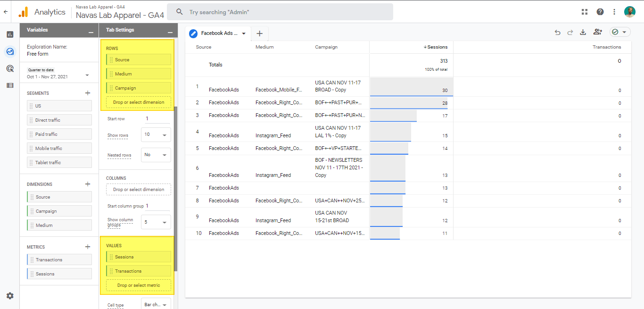Go to Reports in left sidebar
Viewport: 644px width, 309px height.
tap(10, 34)
